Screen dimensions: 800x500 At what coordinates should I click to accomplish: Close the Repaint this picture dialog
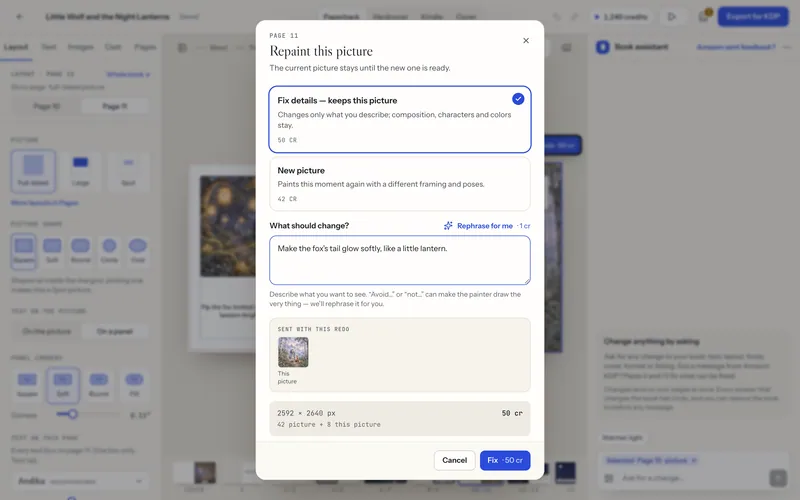pos(526,41)
